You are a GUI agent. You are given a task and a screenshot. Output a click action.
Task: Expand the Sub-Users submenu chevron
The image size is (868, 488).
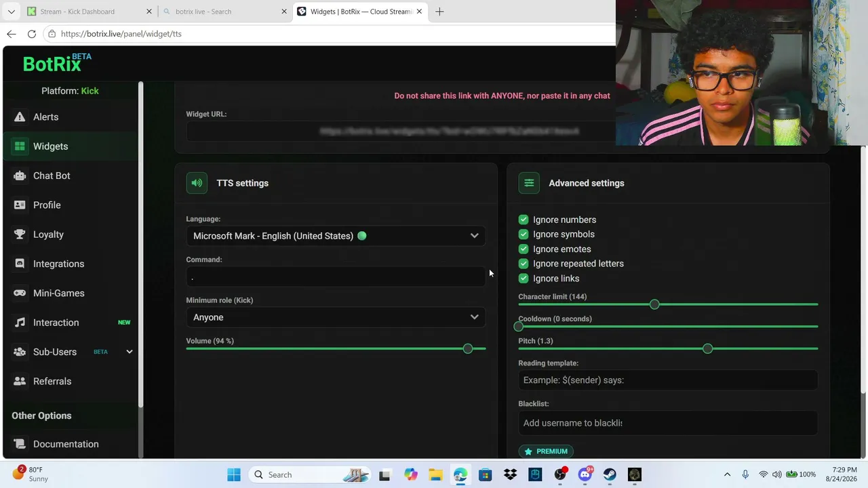click(x=129, y=352)
